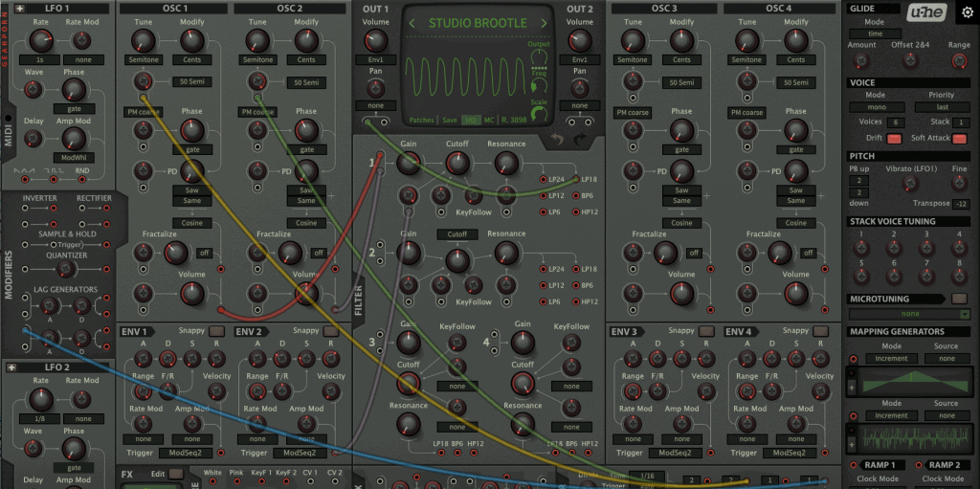The height and width of the screenshot is (489, 980).
Task: Select the MC tab in display
Action: 489,121
